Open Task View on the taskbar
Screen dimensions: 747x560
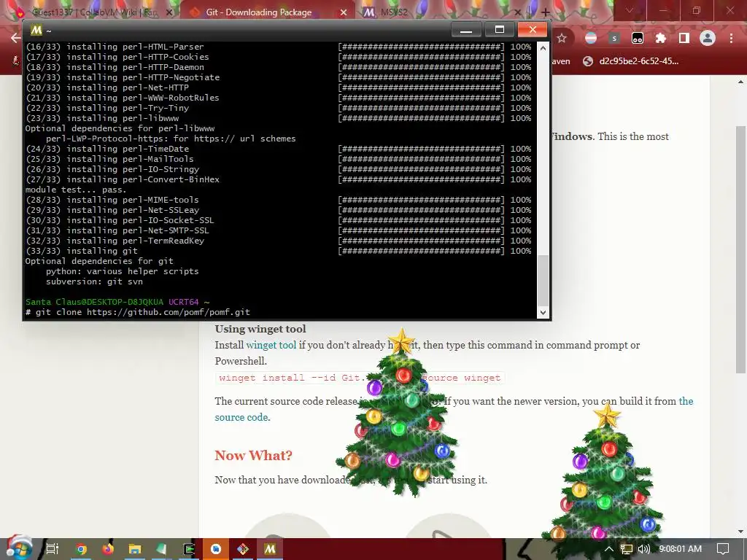(53, 549)
